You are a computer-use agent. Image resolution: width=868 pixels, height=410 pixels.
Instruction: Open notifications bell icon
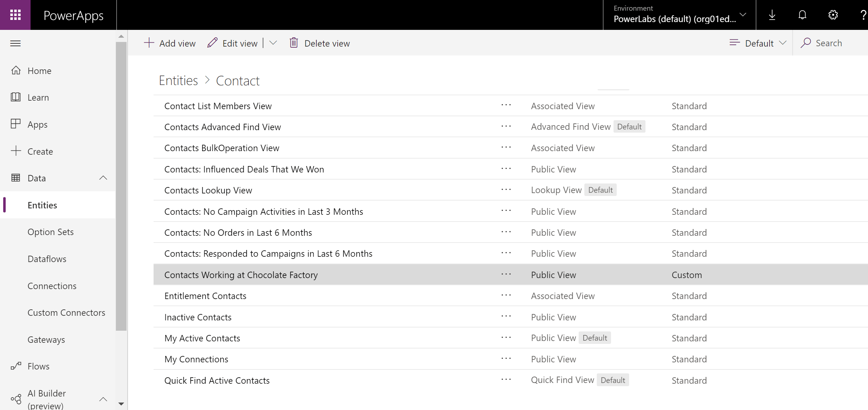(802, 15)
